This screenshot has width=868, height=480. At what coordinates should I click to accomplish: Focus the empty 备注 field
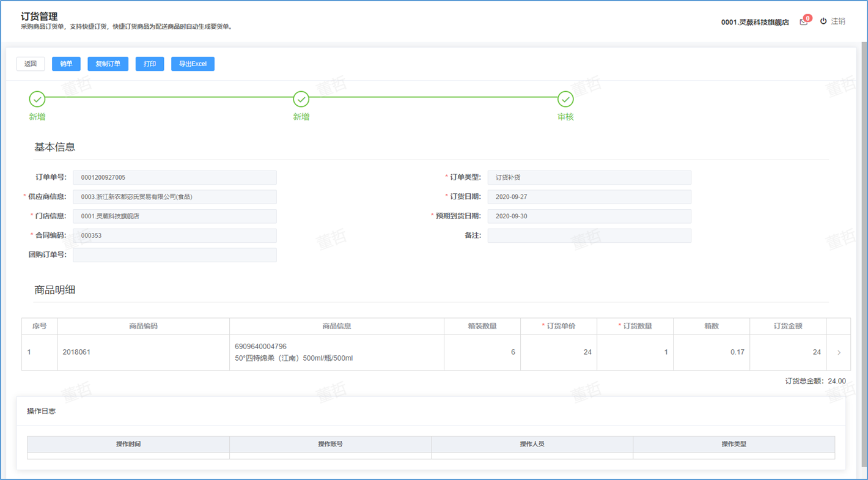pyautogui.click(x=589, y=235)
